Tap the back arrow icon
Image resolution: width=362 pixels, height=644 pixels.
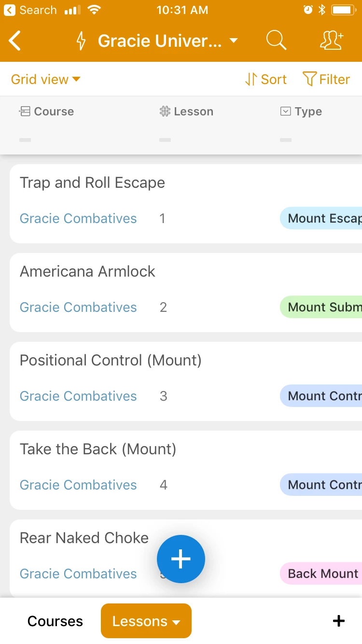pyautogui.click(x=15, y=41)
